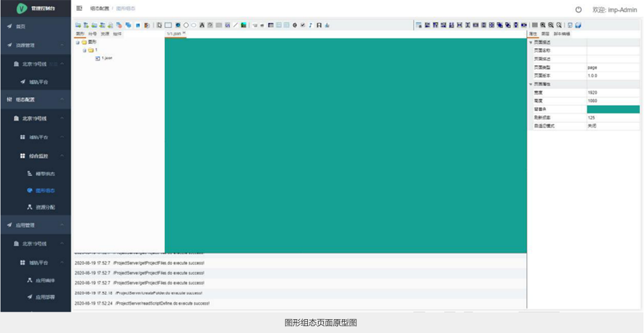Toggle the sidebar collapse hamburger icon
Image resolution: width=644 pixels, height=333 pixels.
[x=79, y=9]
